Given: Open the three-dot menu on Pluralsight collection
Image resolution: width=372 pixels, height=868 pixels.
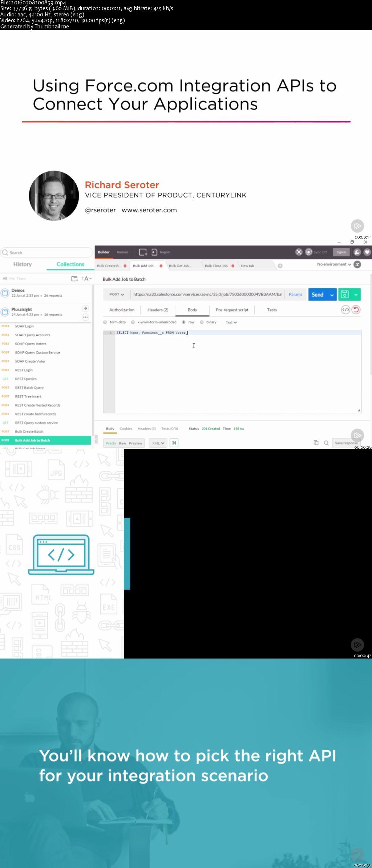Looking at the screenshot, I should tap(85, 317).
